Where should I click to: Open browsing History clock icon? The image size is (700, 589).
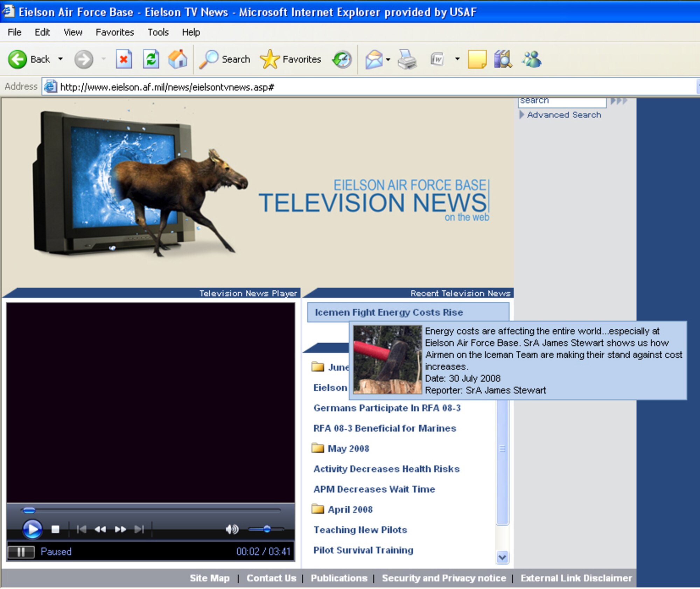tap(342, 59)
